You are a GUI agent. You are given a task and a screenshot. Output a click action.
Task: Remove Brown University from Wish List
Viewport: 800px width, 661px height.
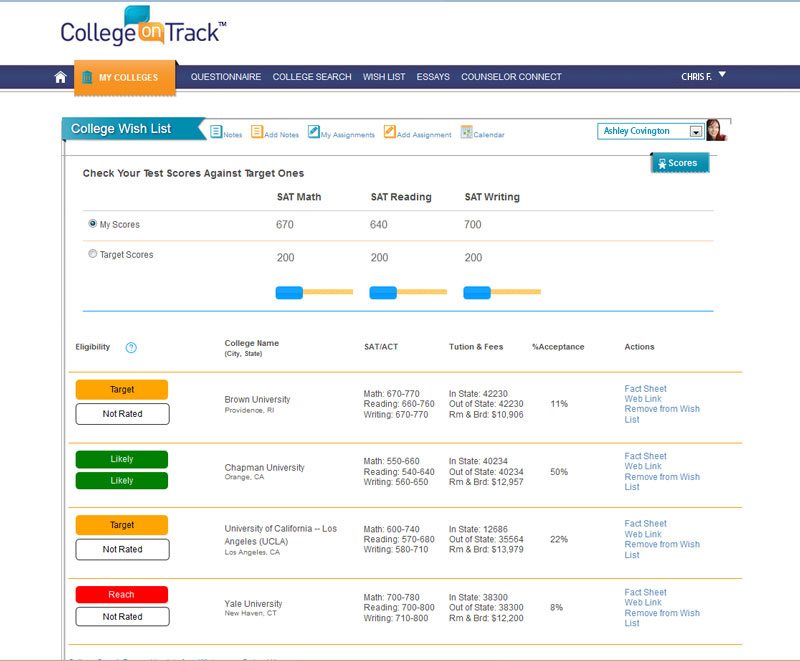pos(662,414)
